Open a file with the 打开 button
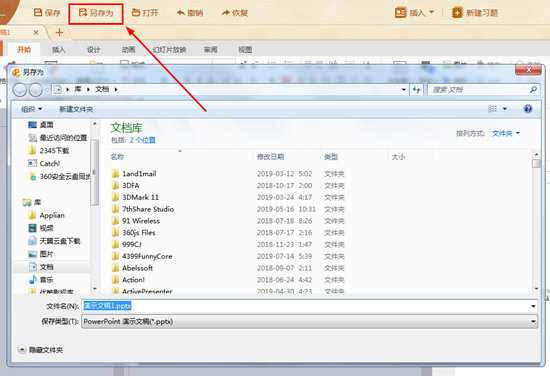The width and height of the screenshot is (550, 376). pyautogui.click(x=145, y=13)
